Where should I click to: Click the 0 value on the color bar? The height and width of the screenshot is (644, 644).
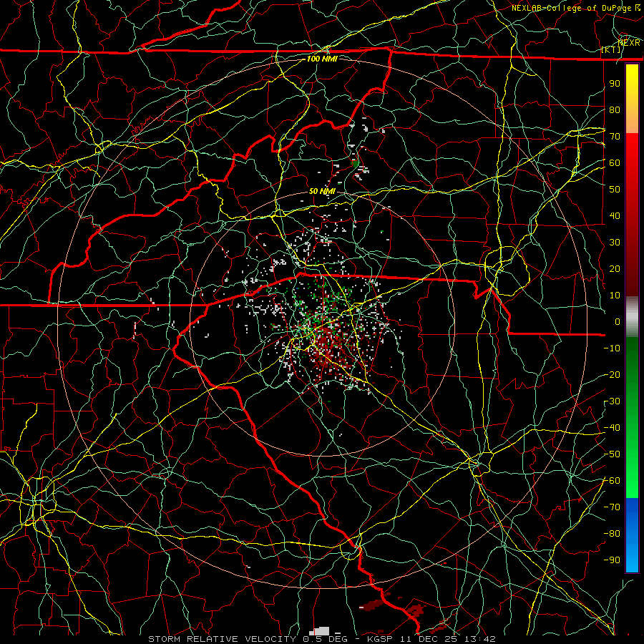click(x=618, y=321)
